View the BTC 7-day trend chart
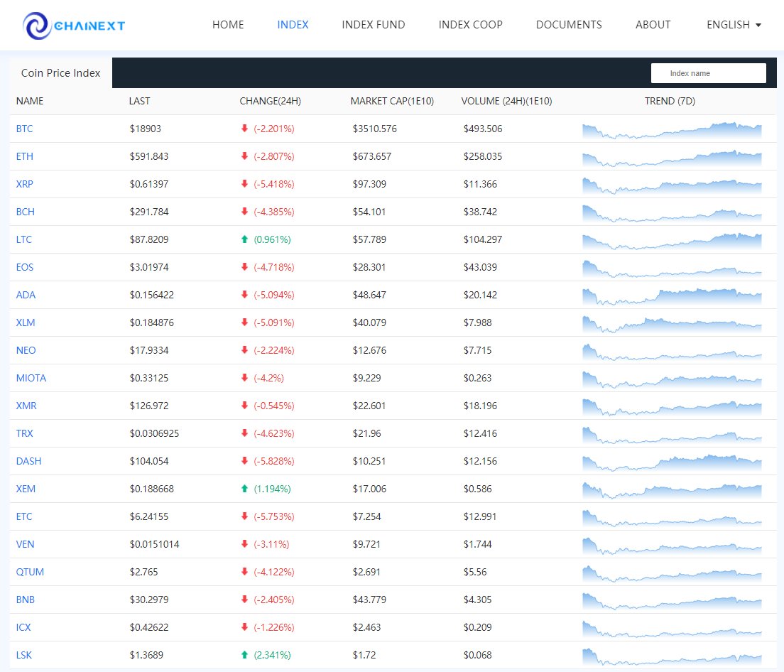 (672, 130)
